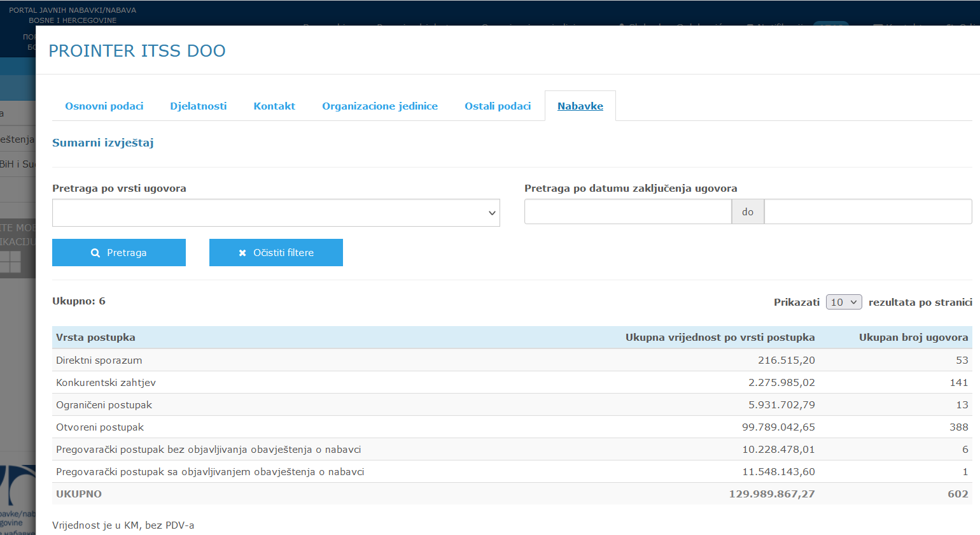
Task: Open the results per page dropdown
Action: coord(844,302)
